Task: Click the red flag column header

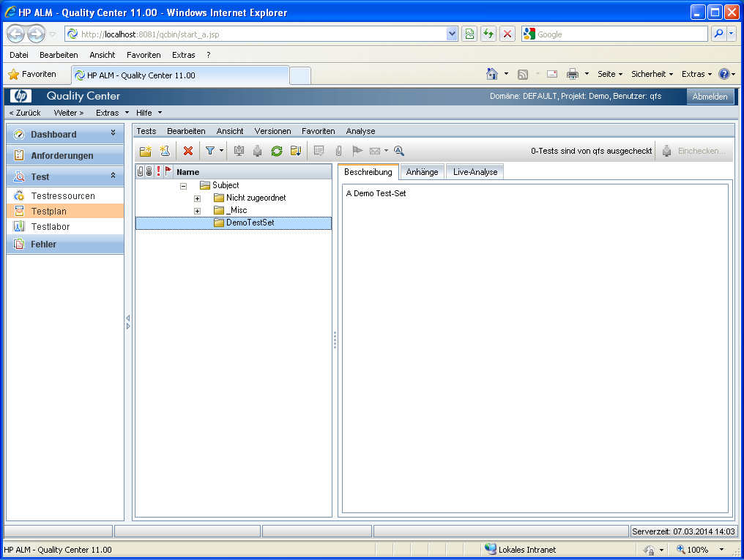Action: coord(168,171)
